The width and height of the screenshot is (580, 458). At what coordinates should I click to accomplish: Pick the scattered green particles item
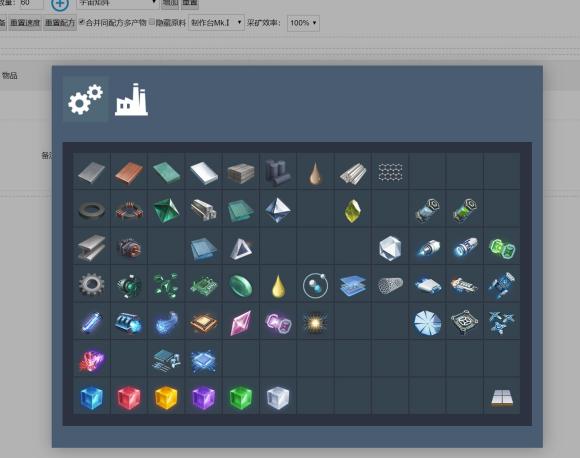point(166,285)
